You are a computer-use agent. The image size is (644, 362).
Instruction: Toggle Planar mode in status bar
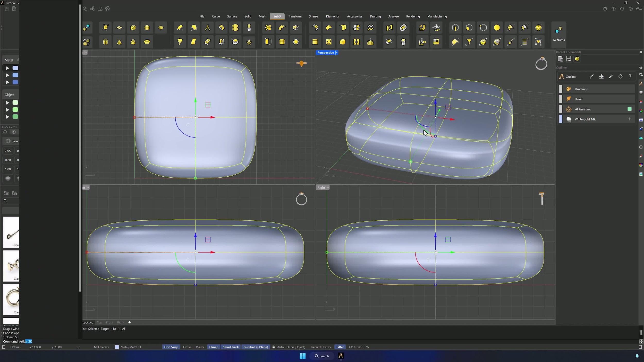click(x=200, y=347)
